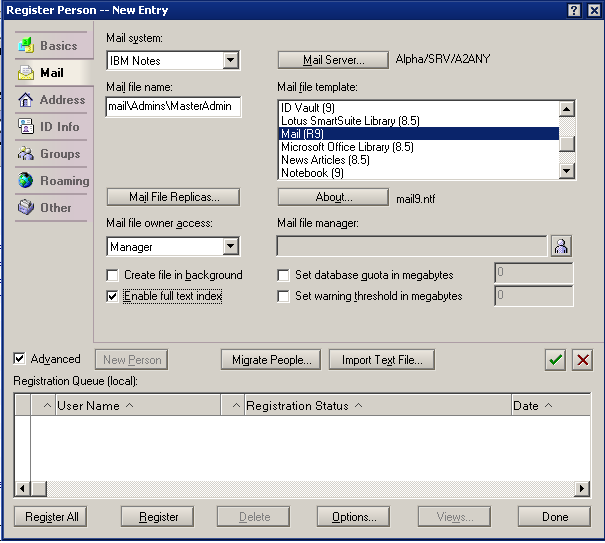Click the Mail file name field
This screenshot has height=543, width=605.
173,107
